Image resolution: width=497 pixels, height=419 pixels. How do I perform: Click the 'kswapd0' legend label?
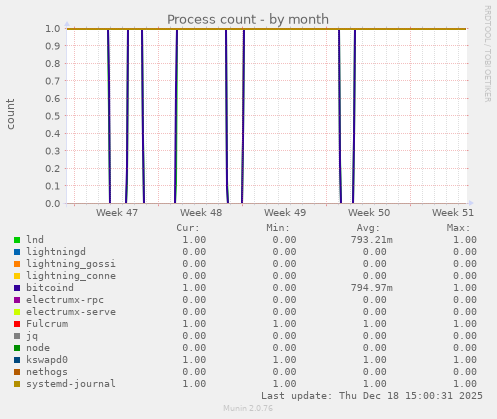(47, 360)
